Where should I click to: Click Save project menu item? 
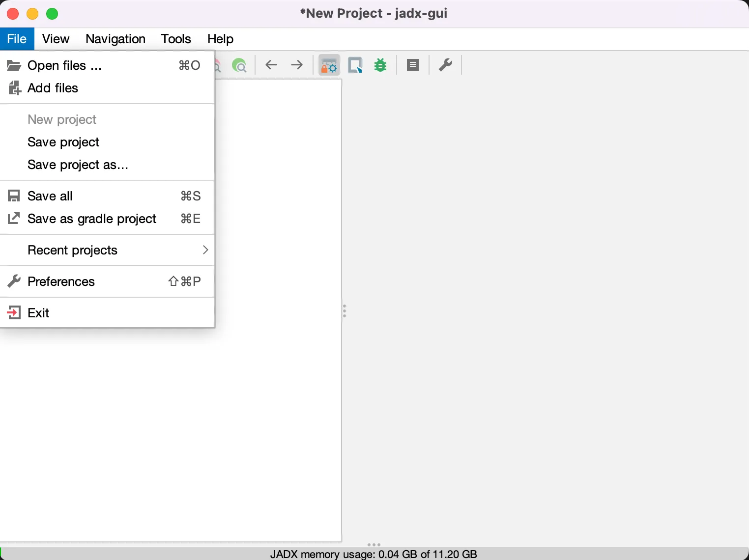click(x=63, y=142)
